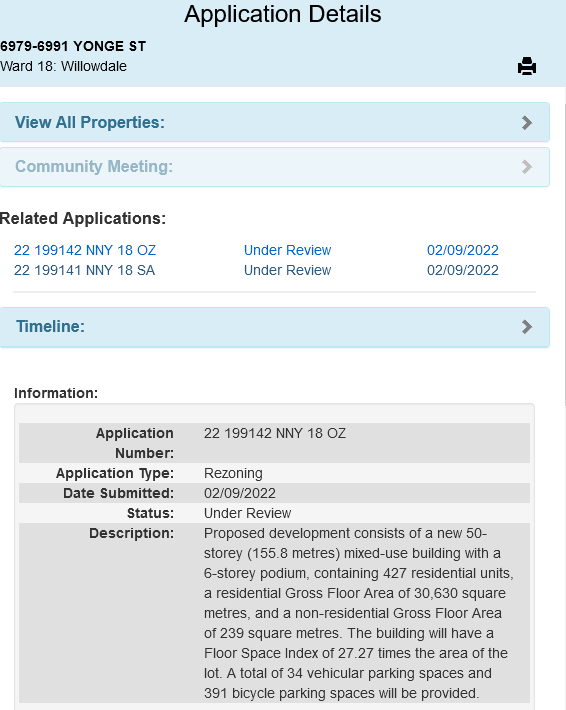This screenshot has width=566, height=710.
Task: Click the Description text of proposed development
Action: point(359,613)
